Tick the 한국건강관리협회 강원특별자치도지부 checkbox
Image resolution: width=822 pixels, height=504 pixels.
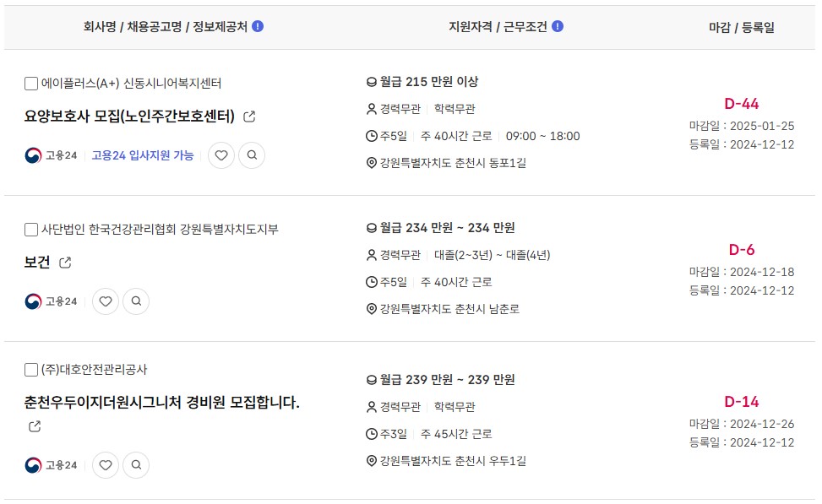click(31, 230)
